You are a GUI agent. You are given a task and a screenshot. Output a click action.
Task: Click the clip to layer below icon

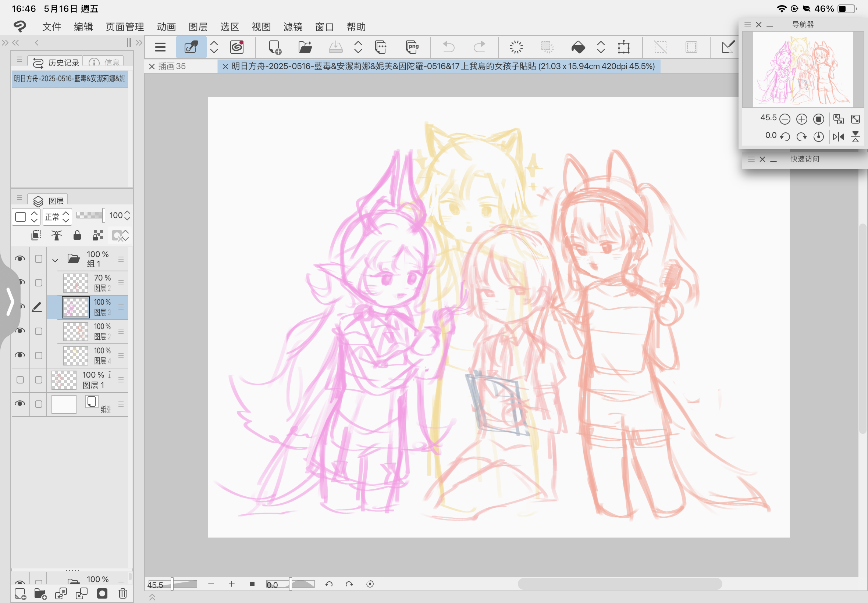[36, 235]
